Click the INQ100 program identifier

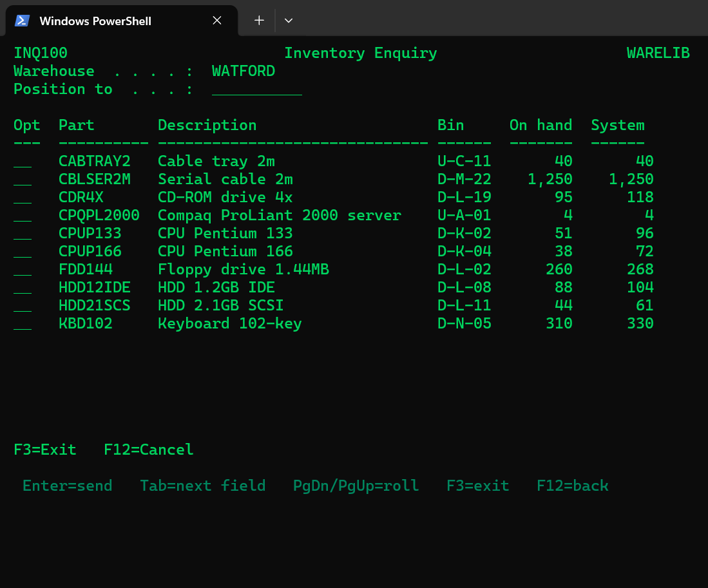pos(41,53)
